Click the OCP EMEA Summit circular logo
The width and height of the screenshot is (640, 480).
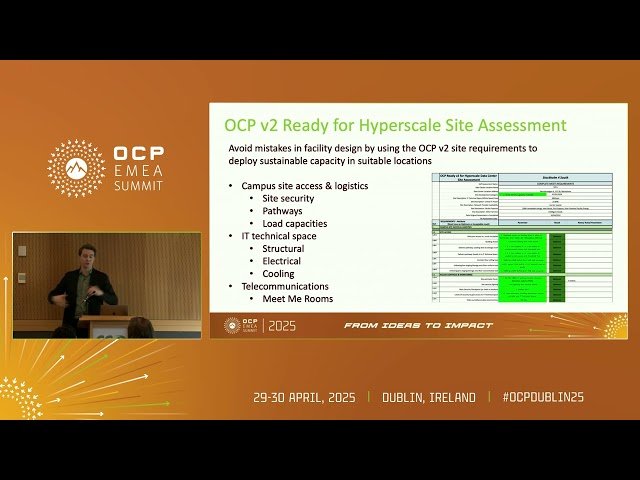click(x=77, y=168)
